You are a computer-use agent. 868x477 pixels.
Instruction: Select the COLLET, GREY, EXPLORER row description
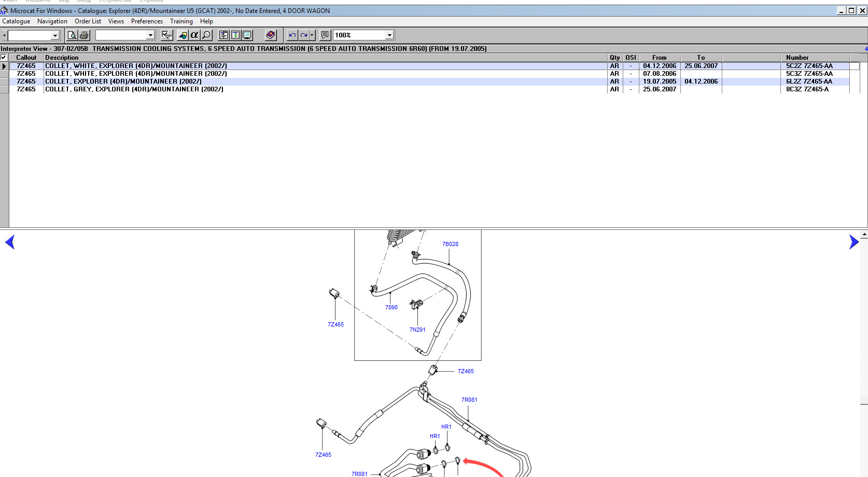(x=134, y=89)
